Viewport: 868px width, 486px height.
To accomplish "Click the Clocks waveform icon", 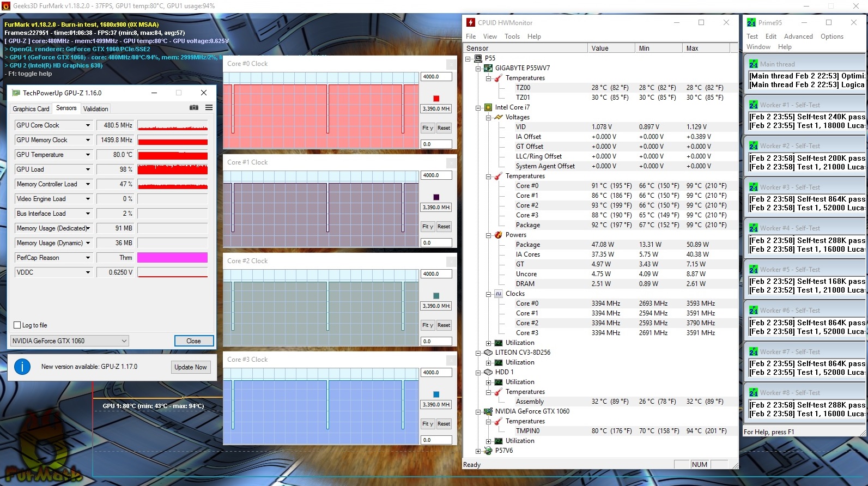I will pyautogui.click(x=499, y=294).
